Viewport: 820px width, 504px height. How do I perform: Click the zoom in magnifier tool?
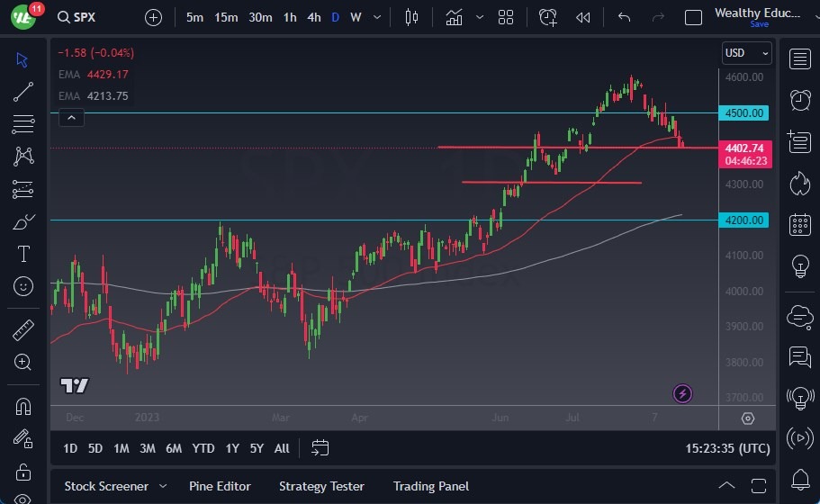coord(23,362)
